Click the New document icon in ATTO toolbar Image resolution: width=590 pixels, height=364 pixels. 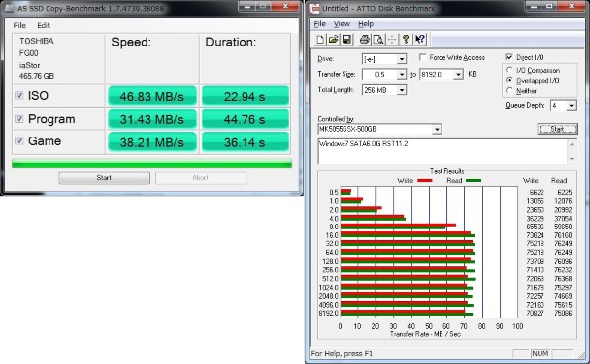pyautogui.click(x=320, y=40)
